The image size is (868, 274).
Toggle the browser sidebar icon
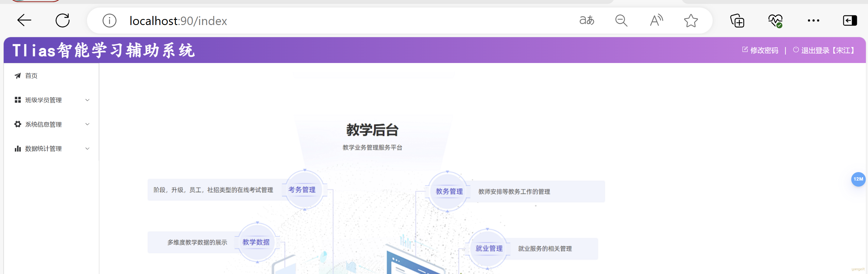(x=850, y=20)
